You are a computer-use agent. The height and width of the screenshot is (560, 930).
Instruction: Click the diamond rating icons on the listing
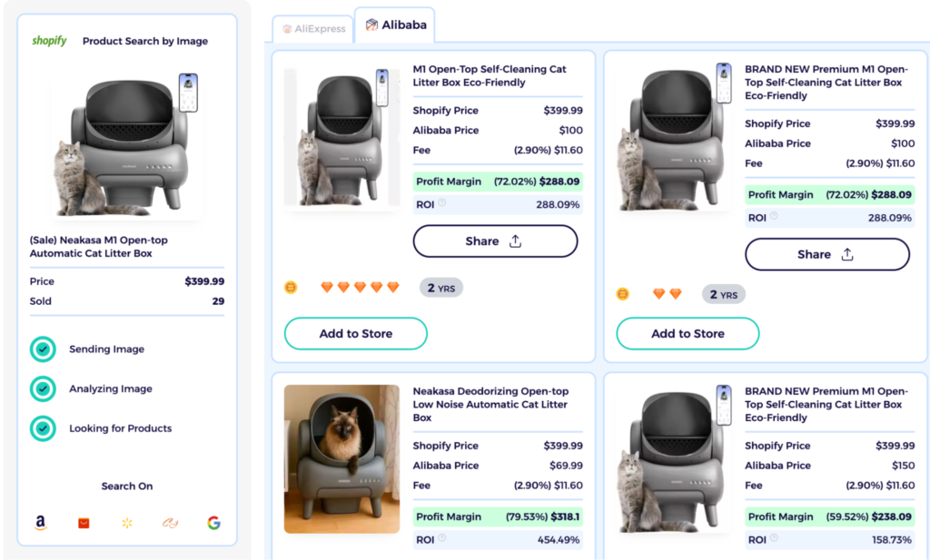[x=358, y=285]
